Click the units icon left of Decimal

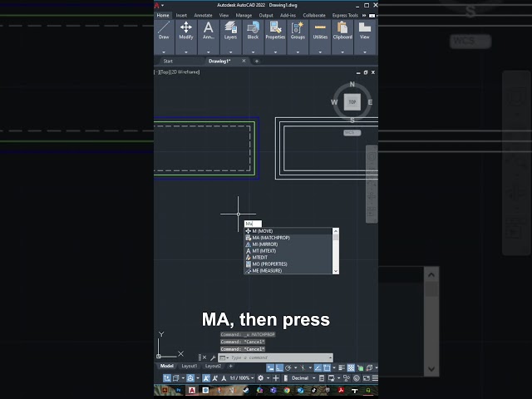(286, 378)
